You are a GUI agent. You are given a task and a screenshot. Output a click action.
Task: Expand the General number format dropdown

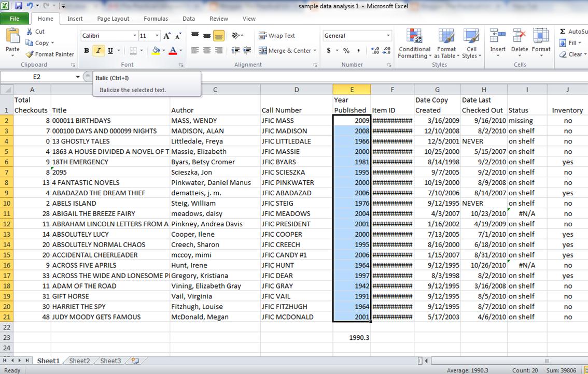[x=388, y=36]
